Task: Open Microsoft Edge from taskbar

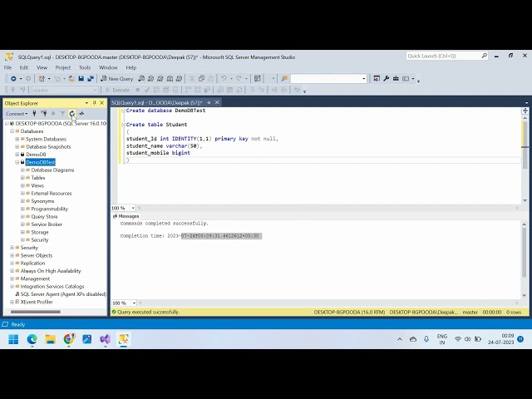Action: click(x=32, y=339)
